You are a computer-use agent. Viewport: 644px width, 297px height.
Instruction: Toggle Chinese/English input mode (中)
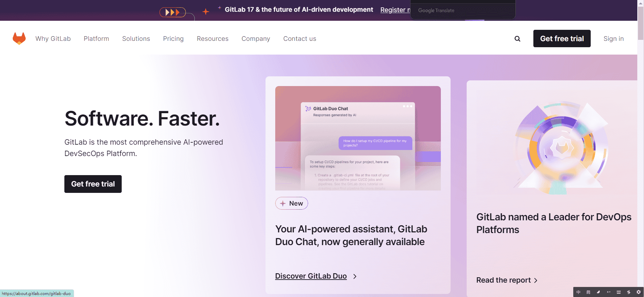point(578,292)
